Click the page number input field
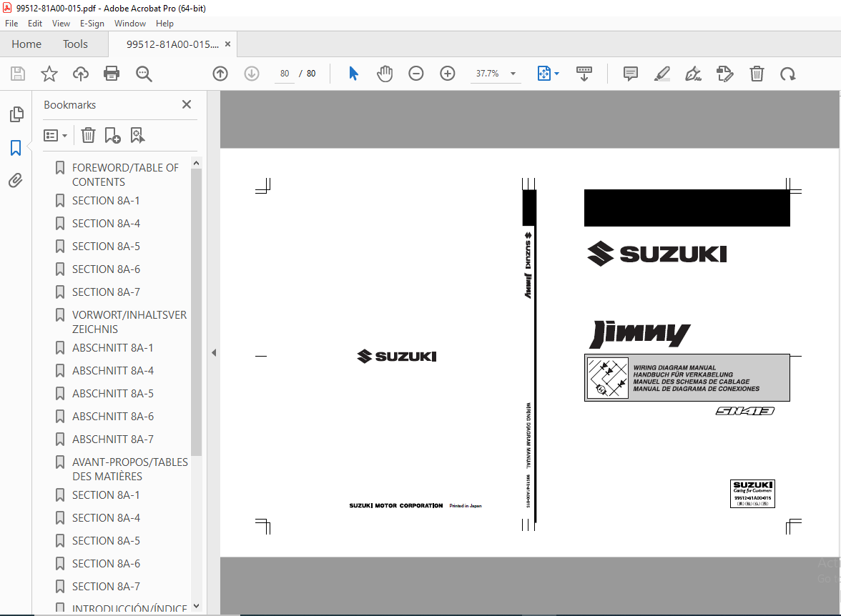Viewport: 841px width, 616px height. pyautogui.click(x=285, y=74)
